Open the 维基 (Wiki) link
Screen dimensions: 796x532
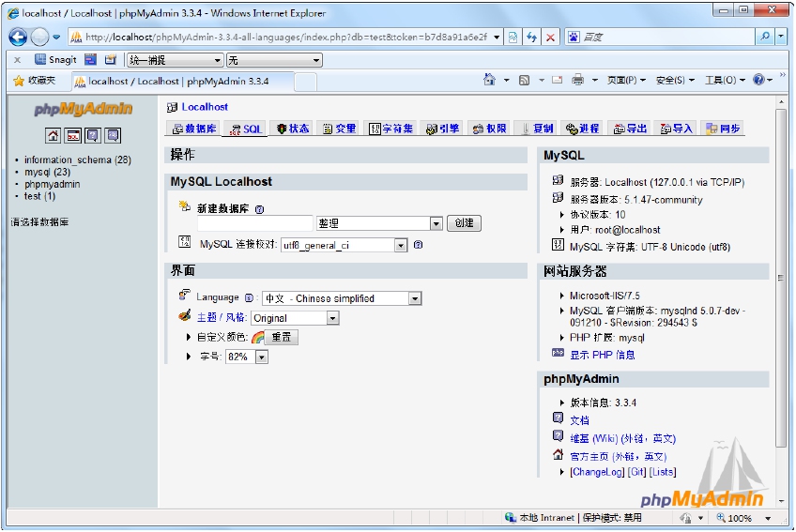pyautogui.click(x=623, y=438)
